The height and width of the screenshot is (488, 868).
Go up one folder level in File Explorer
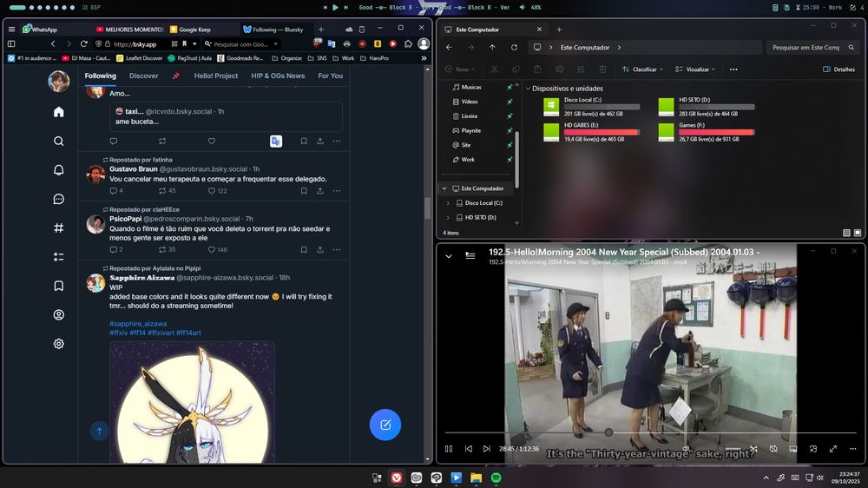[x=492, y=48]
